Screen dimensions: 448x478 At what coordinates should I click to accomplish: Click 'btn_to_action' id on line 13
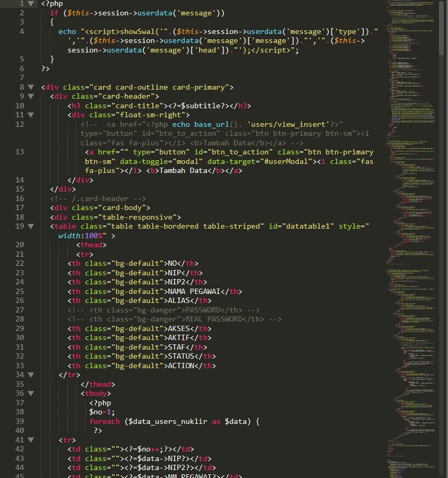pos(240,152)
